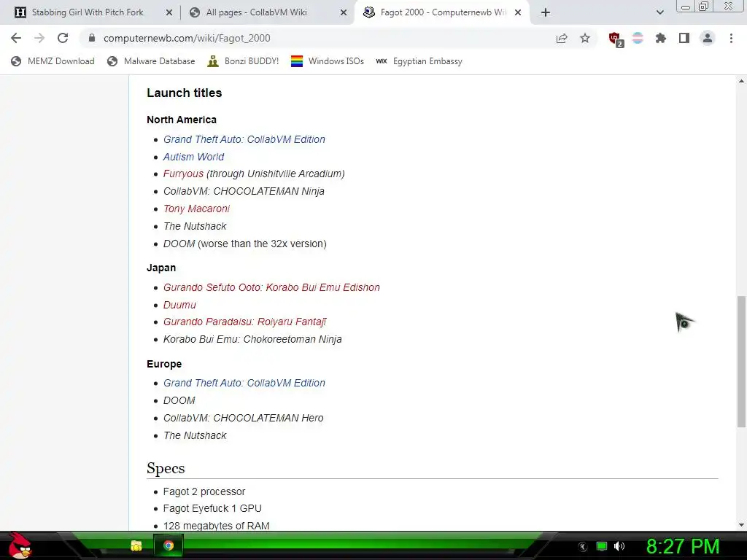Open File Explorer from the taskbar
Viewport: 747px width, 560px height.
[x=136, y=545]
